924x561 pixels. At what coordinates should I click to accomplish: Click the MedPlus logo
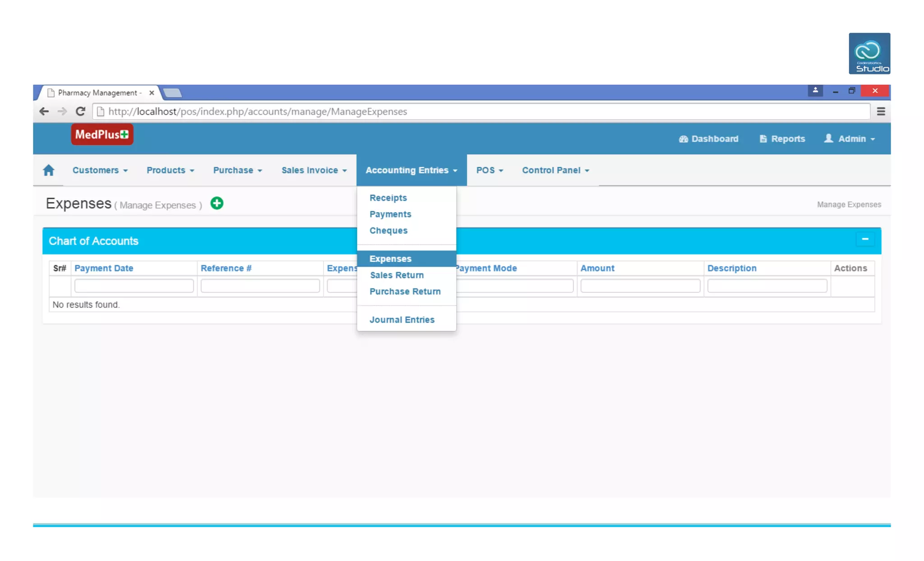pos(102,134)
